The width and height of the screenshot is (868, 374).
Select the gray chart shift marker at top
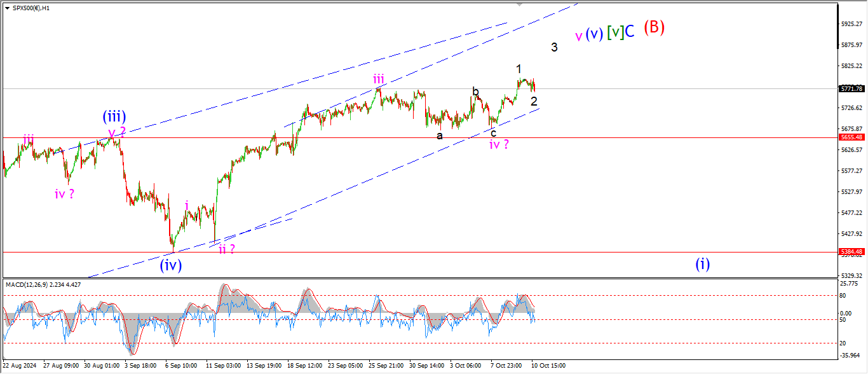click(x=520, y=5)
